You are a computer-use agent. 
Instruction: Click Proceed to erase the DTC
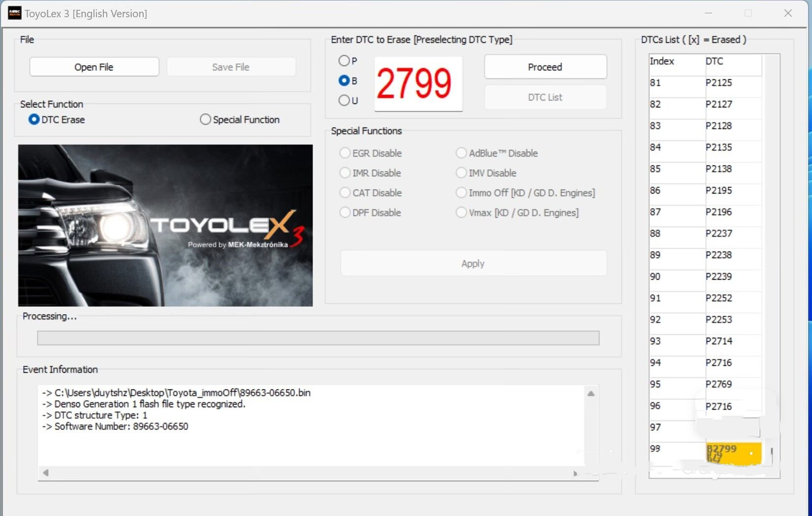(545, 67)
